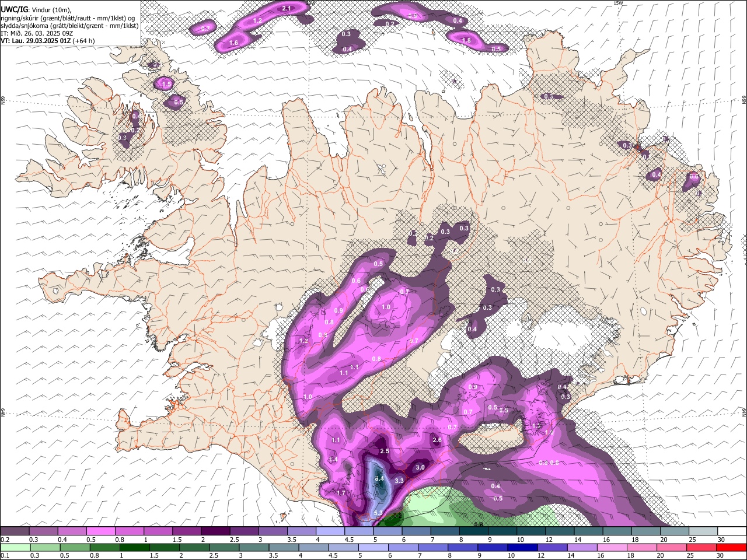Click the deep blue rain-scale swatch between 10 and 12
747x560 pixels.
pos(521,548)
